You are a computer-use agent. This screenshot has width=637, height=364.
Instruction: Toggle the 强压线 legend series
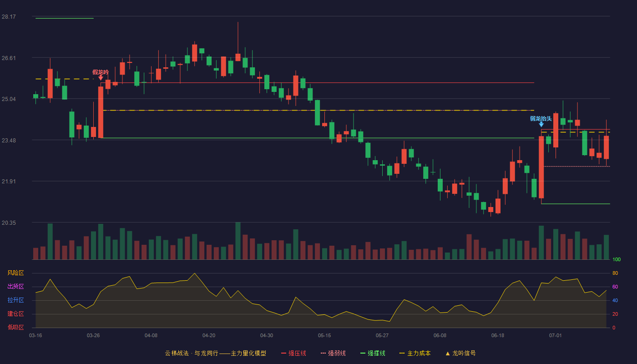[293, 353]
